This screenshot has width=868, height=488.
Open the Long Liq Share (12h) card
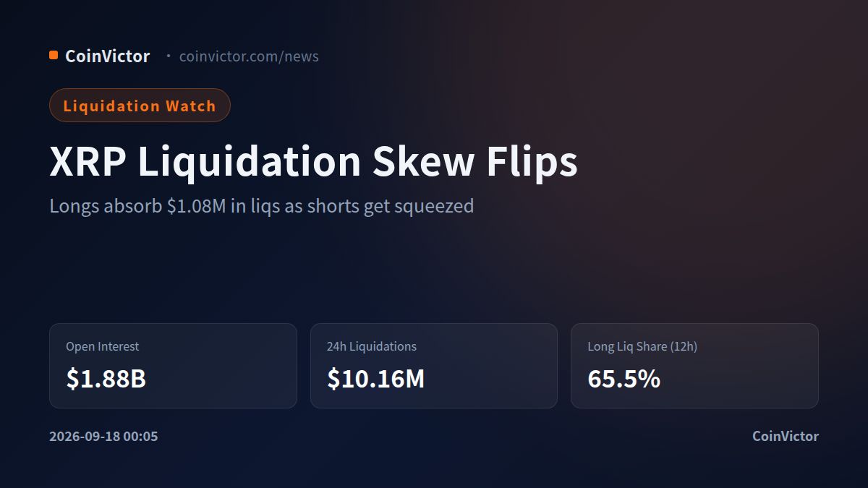pos(694,366)
